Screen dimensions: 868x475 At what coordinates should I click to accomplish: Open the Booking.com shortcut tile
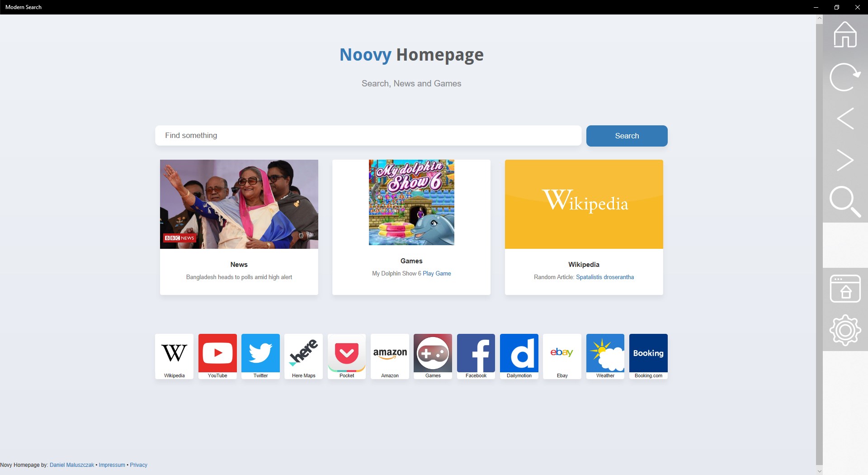pyautogui.click(x=648, y=356)
